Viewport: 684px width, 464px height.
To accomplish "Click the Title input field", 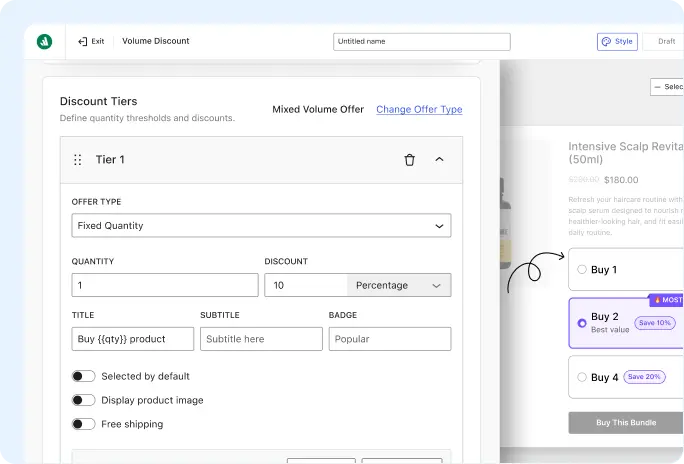I will [133, 339].
